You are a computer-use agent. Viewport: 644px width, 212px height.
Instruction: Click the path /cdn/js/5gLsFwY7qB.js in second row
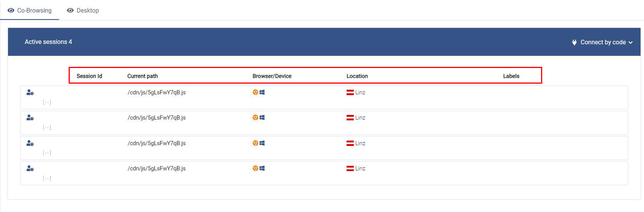pos(157,118)
